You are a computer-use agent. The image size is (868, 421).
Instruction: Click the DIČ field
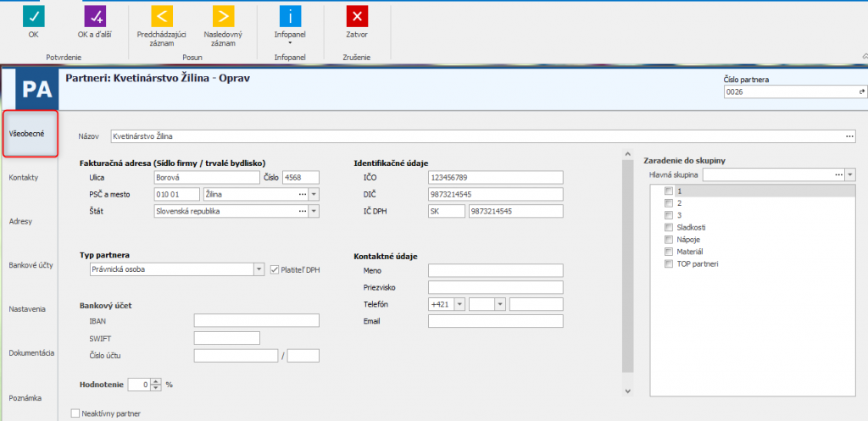click(x=495, y=194)
